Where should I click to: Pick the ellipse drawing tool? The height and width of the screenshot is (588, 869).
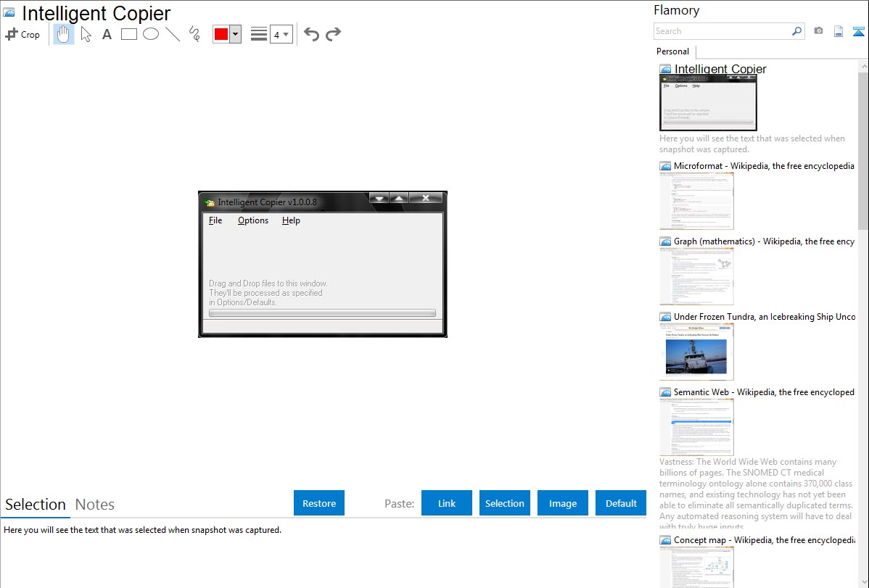coord(151,34)
